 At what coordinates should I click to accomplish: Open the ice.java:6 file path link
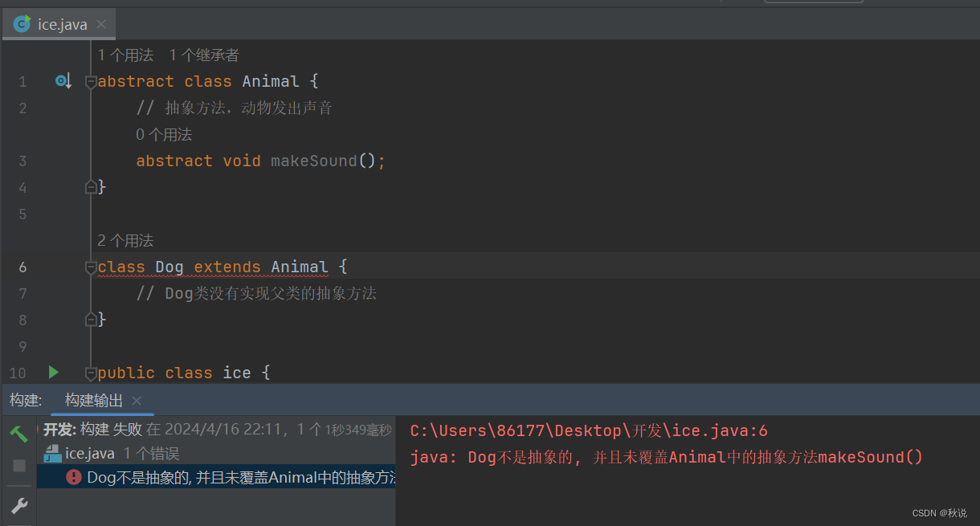590,430
